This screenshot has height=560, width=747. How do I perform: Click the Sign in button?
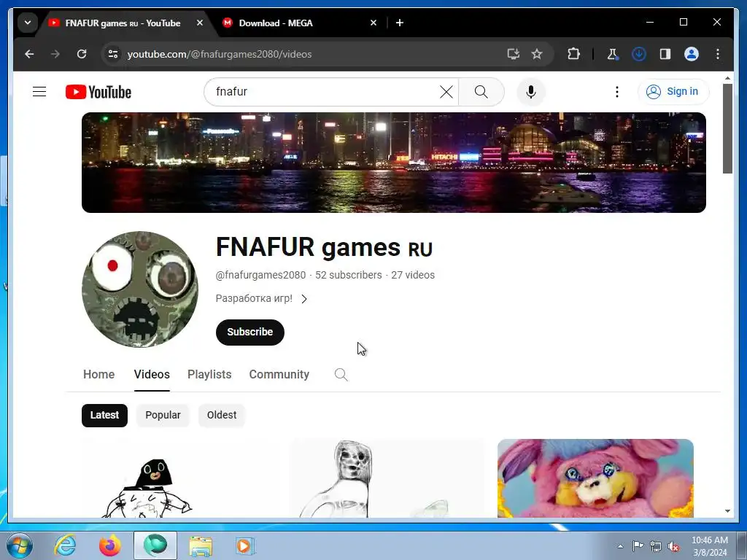(673, 91)
